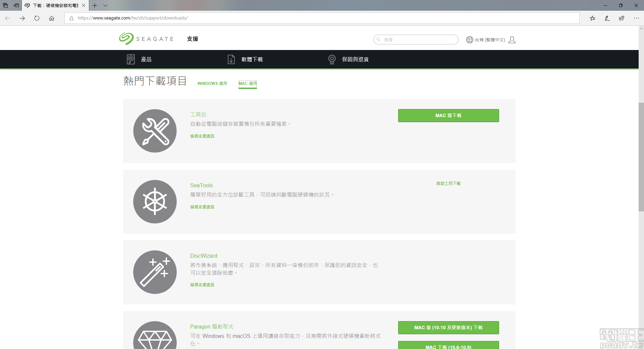Image resolution: width=644 pixels, height=349 pixels.
Task: Open the globe language selector icon
Action: coord(469,39)
